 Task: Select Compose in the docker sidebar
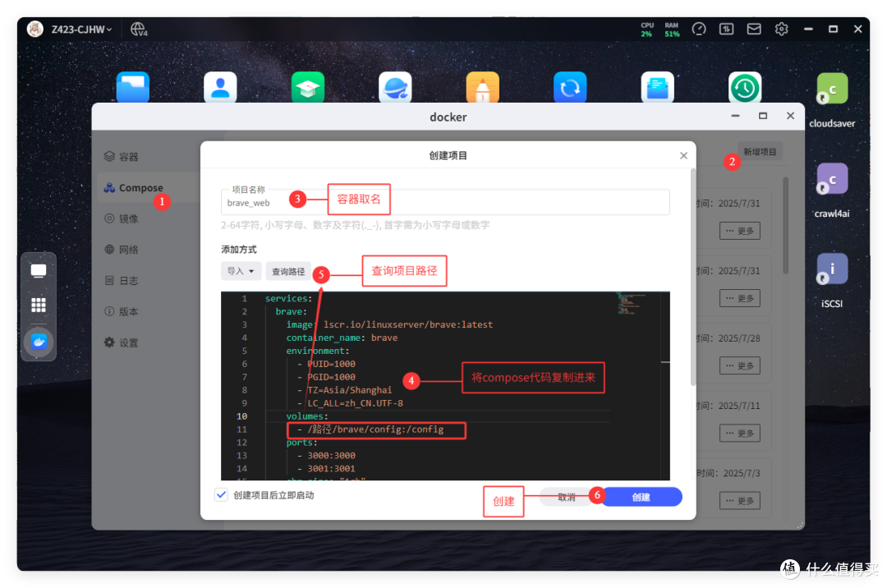pos(147,188)
